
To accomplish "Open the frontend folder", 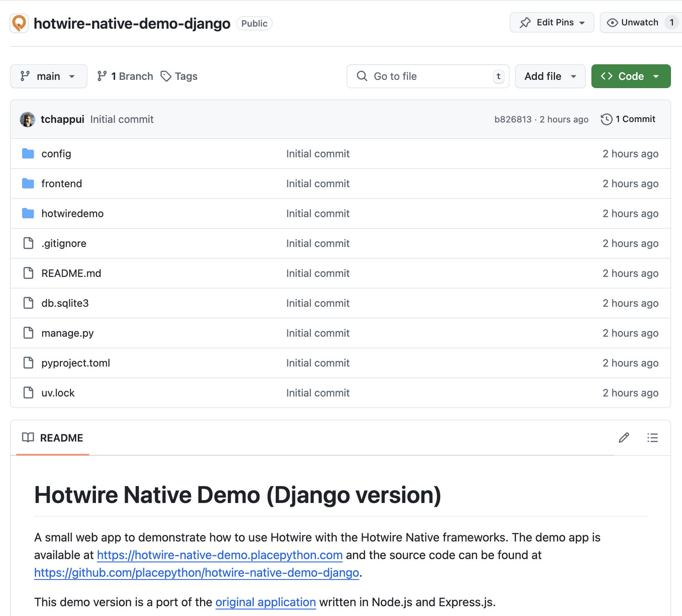I will 62,183.
